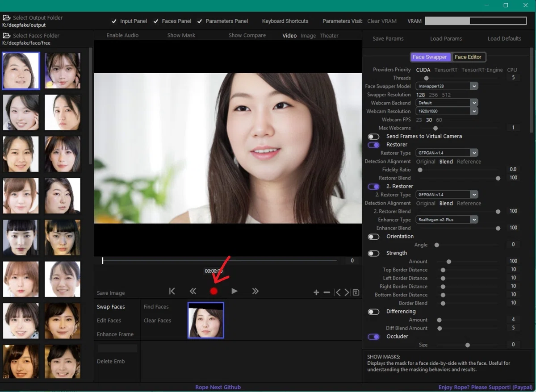Click the save markers disk icon

coord(356,292)
